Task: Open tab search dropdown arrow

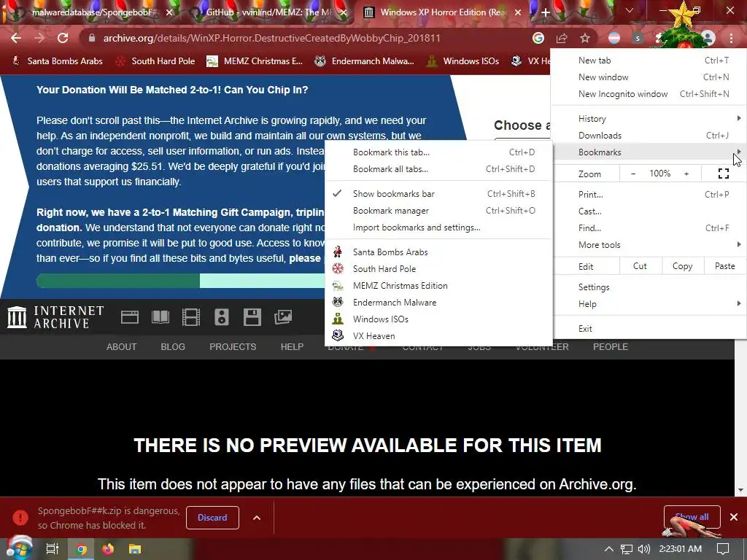Action: click(x=630, y=10)
